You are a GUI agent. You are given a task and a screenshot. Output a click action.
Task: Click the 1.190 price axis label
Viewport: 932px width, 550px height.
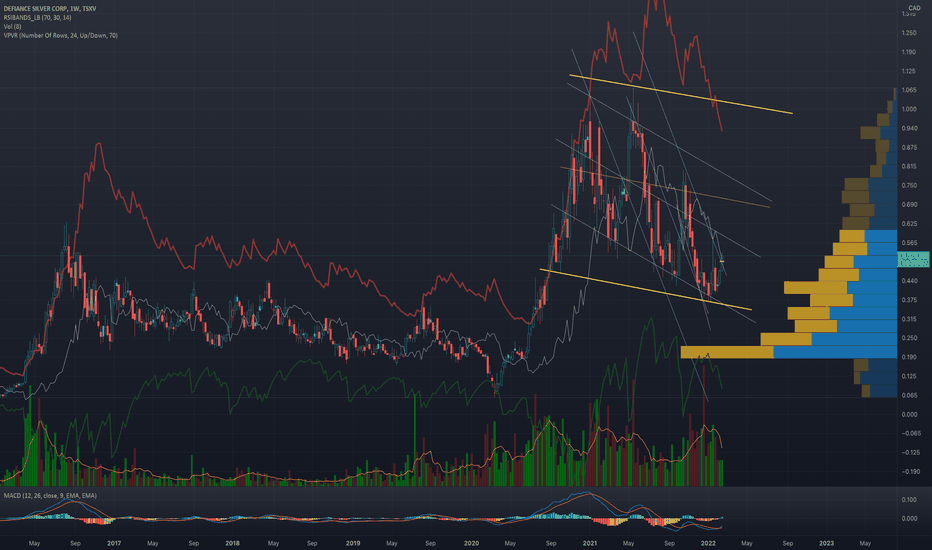[x=909, y=52]
